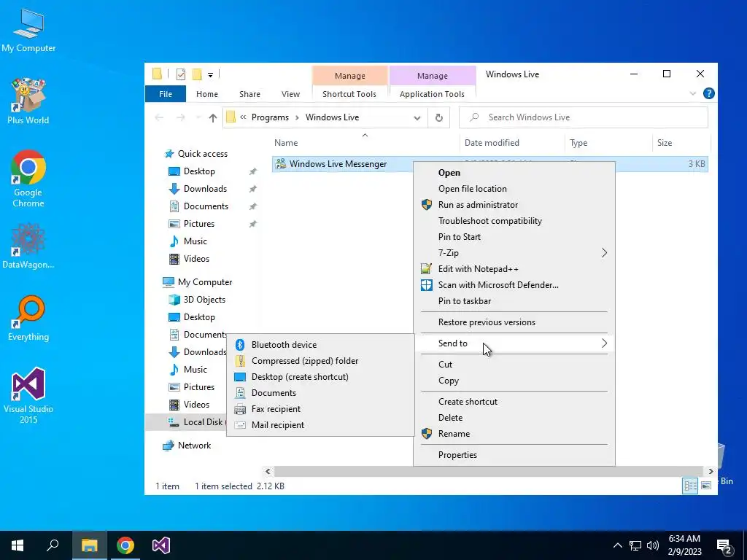Screen dimensions: 747x560
Task: Switch to large icons view
Action: [x=706, y=486]
